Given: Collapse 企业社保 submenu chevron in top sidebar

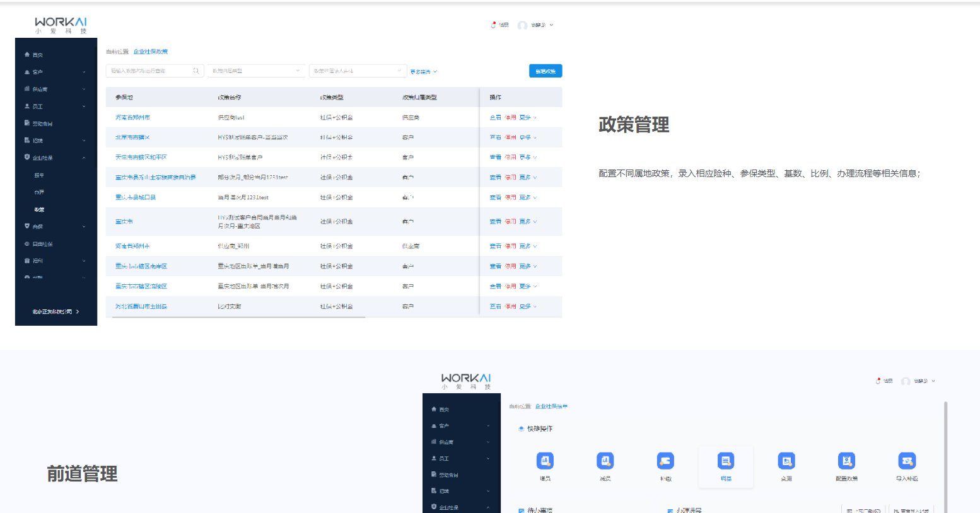Looking at the screenshot, I should (x=84, y=158).
